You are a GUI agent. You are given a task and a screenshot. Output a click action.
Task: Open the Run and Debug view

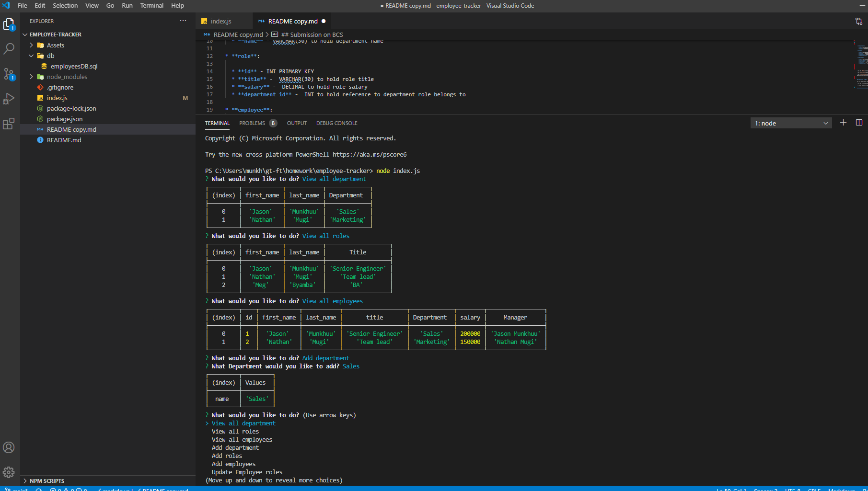point(9,99)
